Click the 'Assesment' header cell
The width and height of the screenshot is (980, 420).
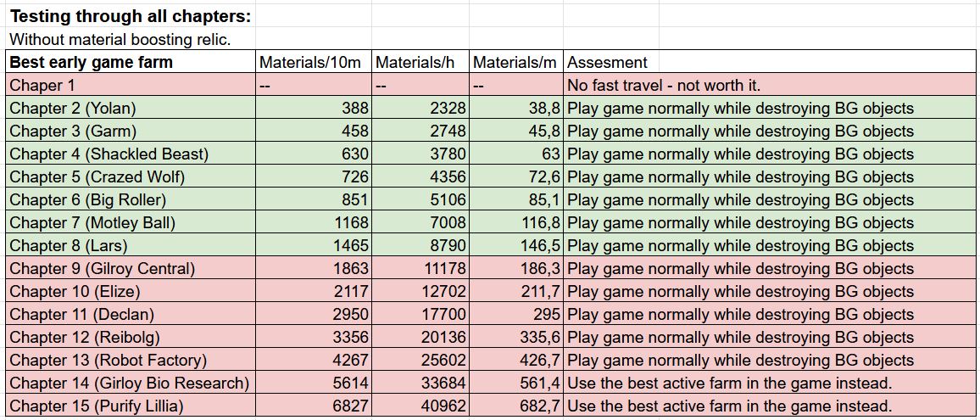pos(607,62)
